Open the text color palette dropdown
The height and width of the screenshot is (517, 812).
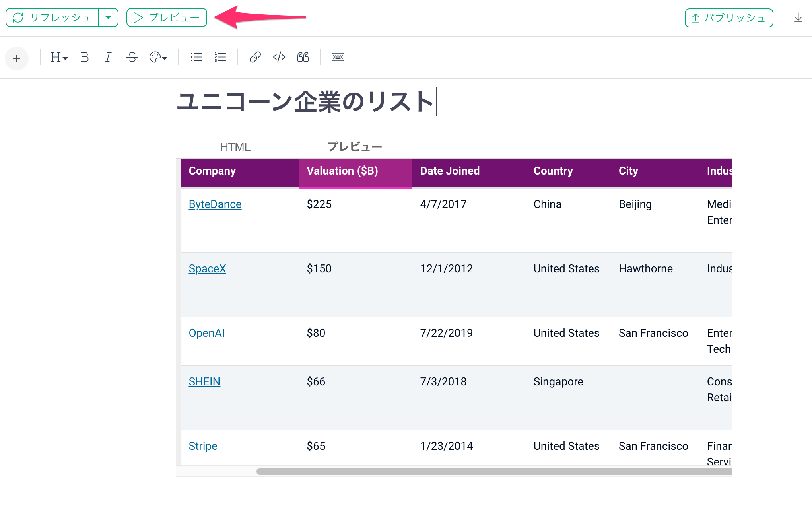[x=158, y=58]
